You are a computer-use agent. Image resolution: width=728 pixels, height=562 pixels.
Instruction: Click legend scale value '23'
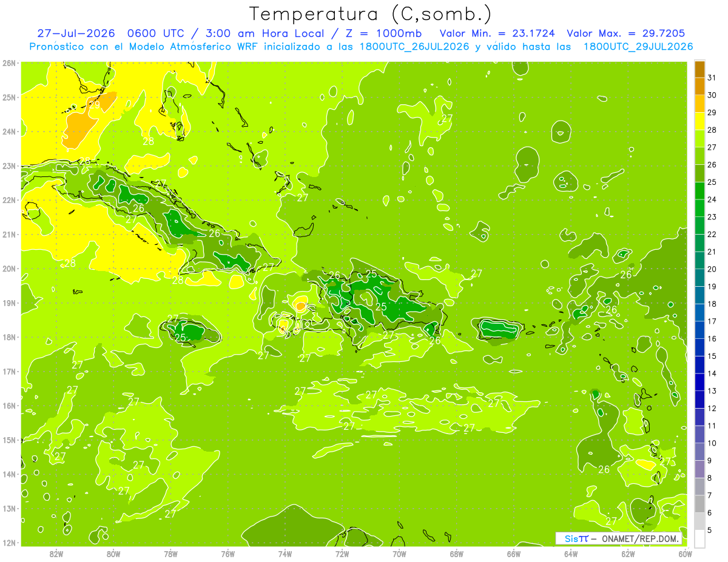click(x=712, y=217)
